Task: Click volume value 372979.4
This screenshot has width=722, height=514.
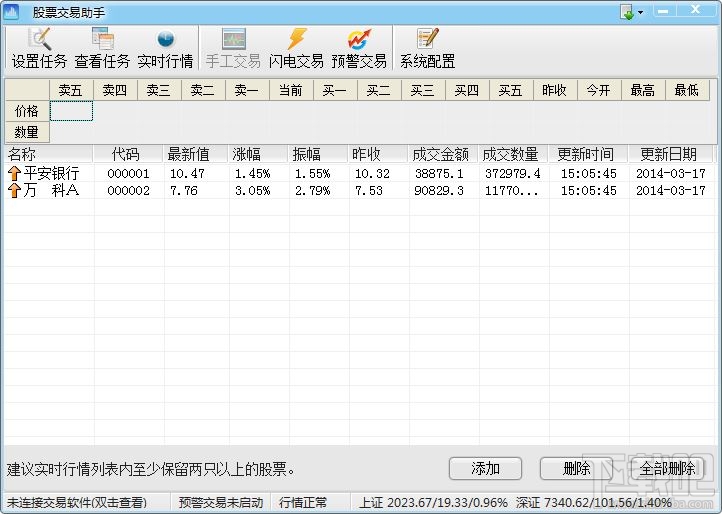Action: (512, 174)
